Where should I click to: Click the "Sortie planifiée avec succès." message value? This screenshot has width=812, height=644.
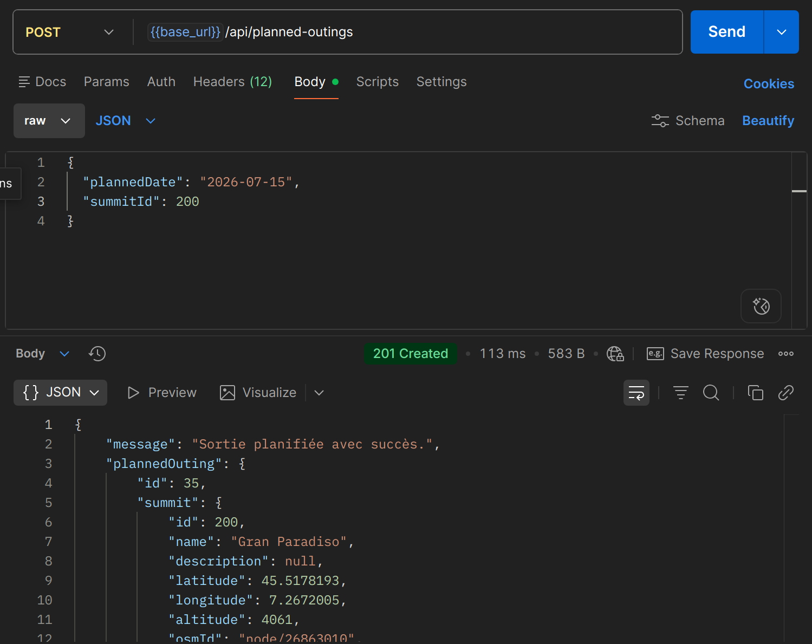click(x=312, y=444)
